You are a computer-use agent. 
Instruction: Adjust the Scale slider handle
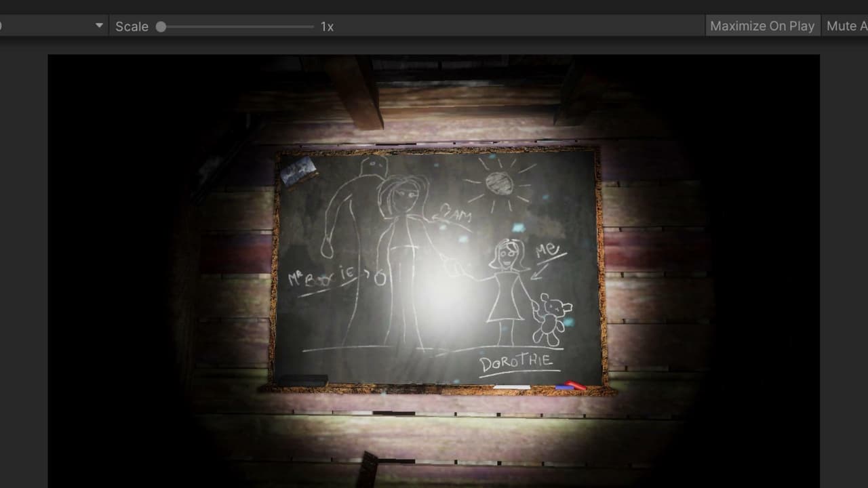click(161, 26)
